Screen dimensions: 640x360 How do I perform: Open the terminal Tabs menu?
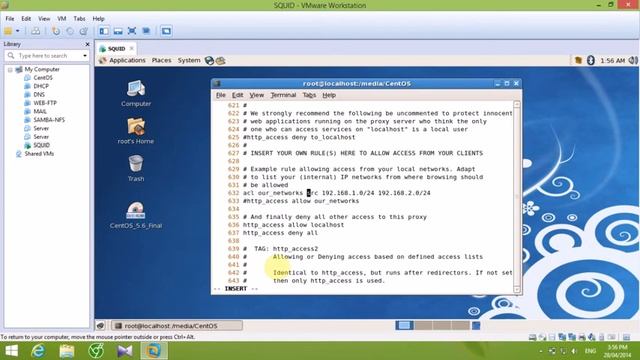[x=309, y=95]
